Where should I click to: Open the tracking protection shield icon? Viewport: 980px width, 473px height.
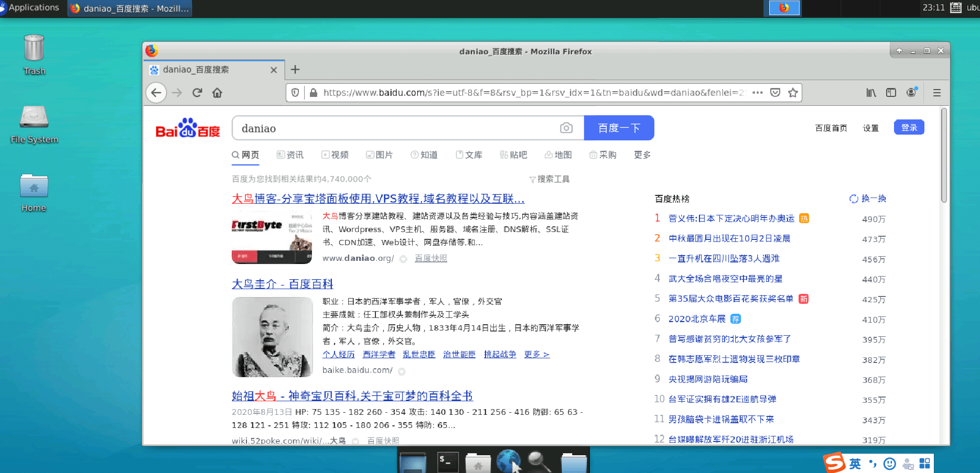point(295,93)
